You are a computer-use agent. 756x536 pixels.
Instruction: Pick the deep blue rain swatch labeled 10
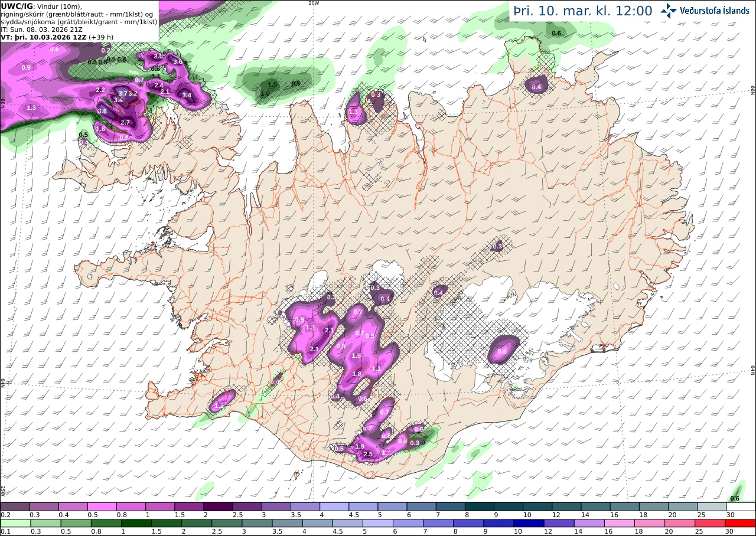[528, 523]
